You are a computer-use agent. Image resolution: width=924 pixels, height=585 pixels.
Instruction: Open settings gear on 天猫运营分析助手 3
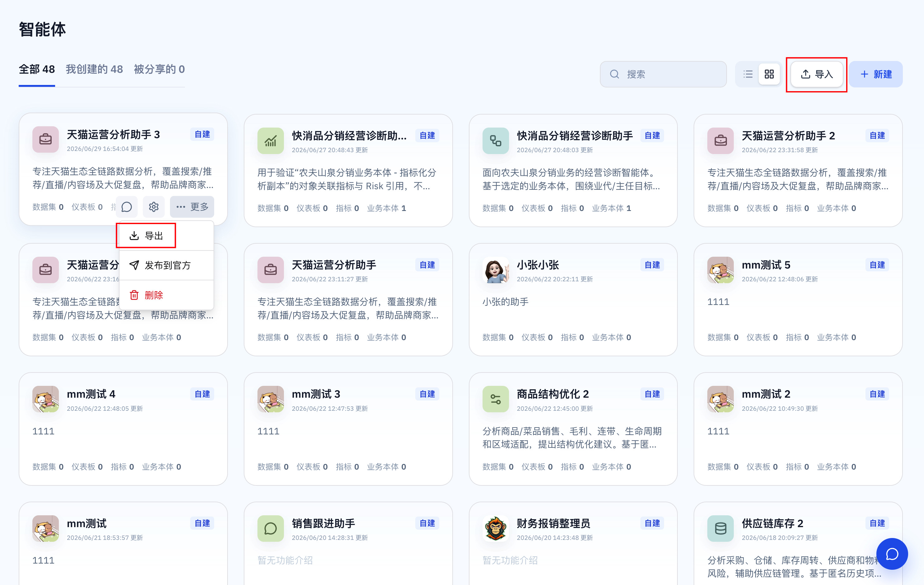(x=153, y=207)
